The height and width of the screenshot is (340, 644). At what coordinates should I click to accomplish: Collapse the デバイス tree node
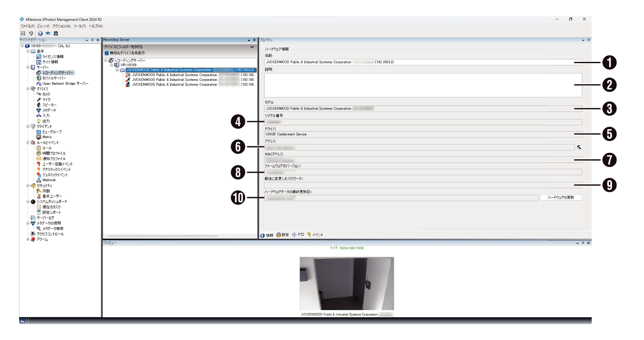tap(28, 89)
